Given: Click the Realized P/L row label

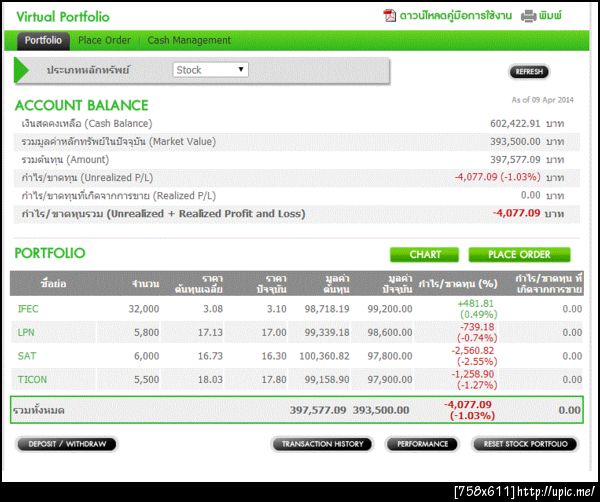Looking at the screenshot, I should tap(119, 196).
